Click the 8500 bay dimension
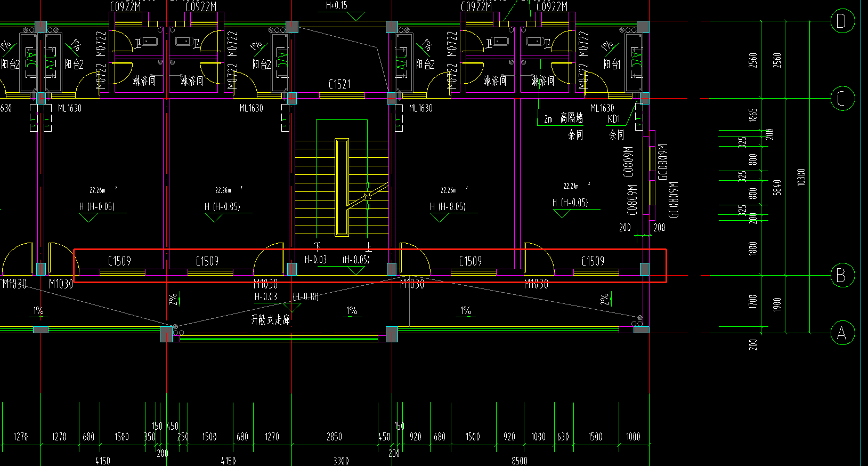The height and width of the screenshot is (466, 868). [x=520, y=461]
